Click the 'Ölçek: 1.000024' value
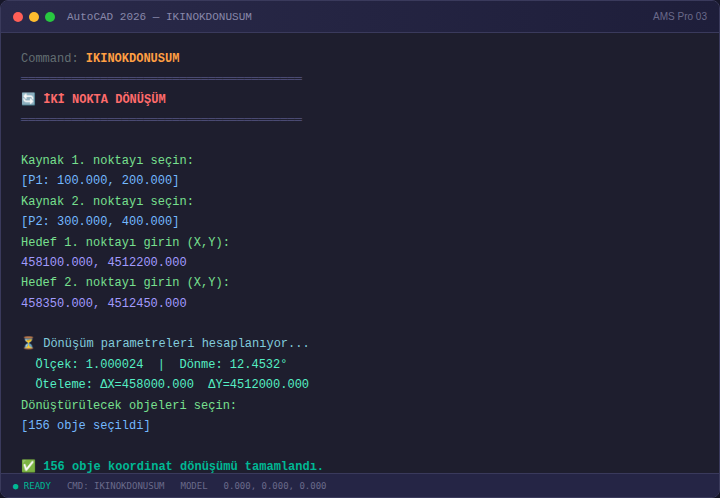Viewport: 720px width, 498px height. click(90, 364)
